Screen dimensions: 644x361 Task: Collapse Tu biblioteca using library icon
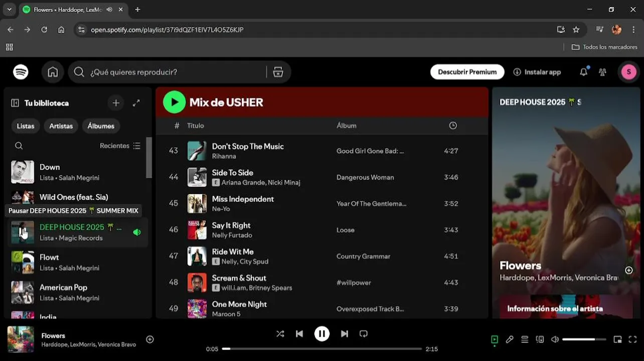(15, 103)
